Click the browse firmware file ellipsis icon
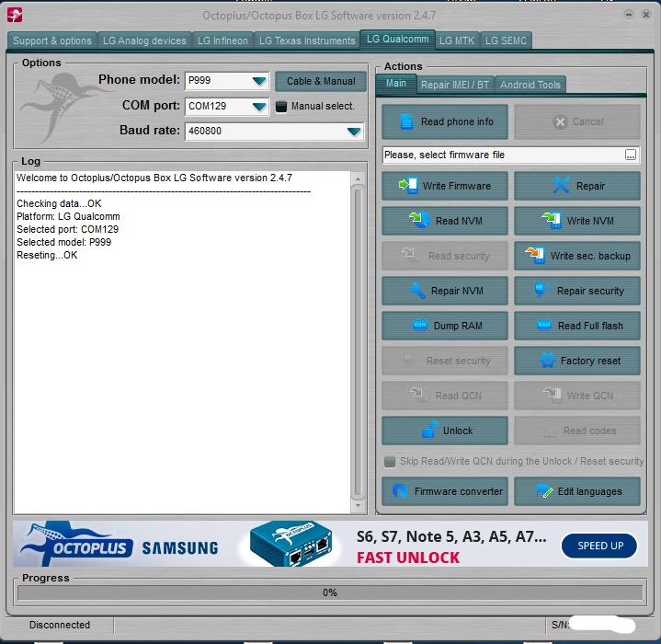Viewport: 661px width, 644px height. click(631, 155)
